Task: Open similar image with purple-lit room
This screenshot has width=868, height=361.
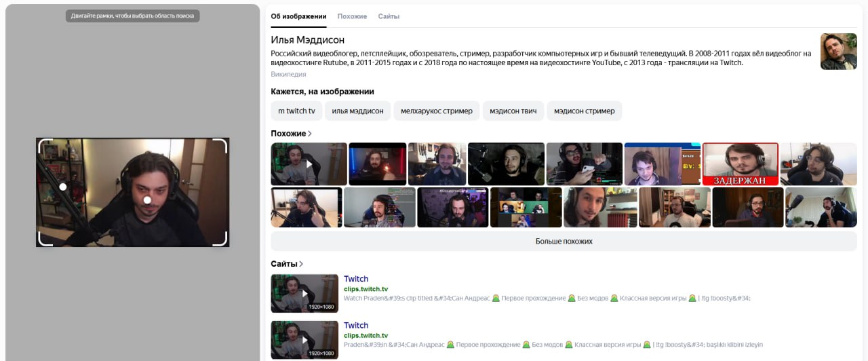Action: 453,208
